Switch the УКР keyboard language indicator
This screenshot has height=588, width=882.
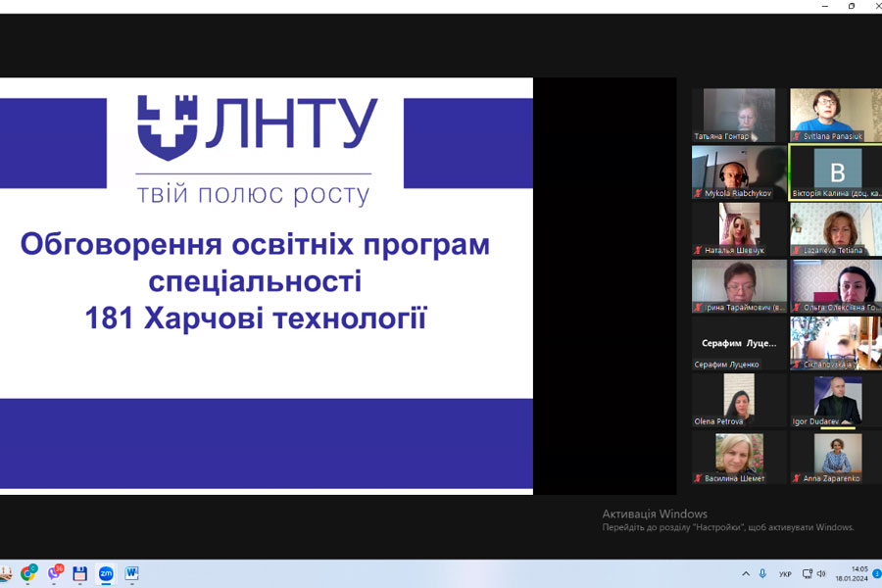(x=785, y=574)
